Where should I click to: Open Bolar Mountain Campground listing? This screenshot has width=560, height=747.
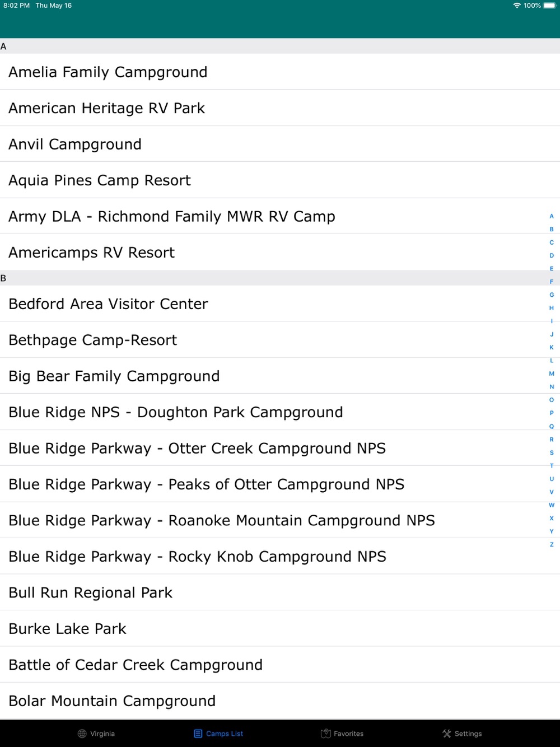coord(280,701)
